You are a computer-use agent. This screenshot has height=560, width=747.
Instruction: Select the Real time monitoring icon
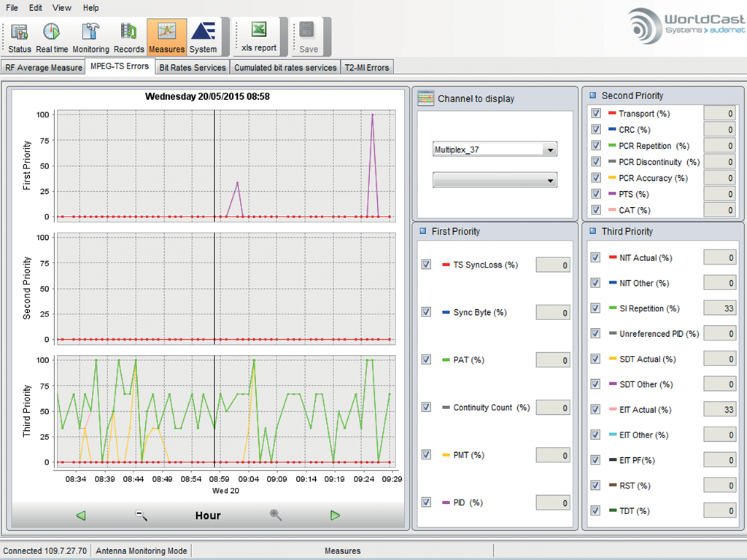pyautogui.click(x=52, y=33)
